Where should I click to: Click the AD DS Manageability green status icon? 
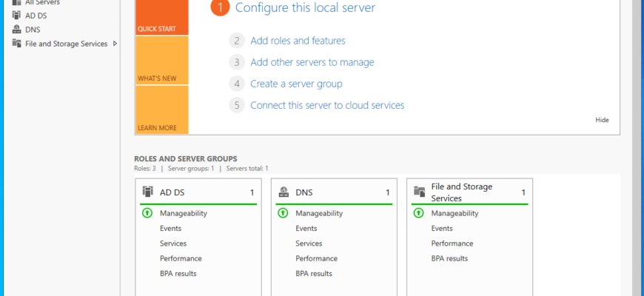[x=147, y=213]
